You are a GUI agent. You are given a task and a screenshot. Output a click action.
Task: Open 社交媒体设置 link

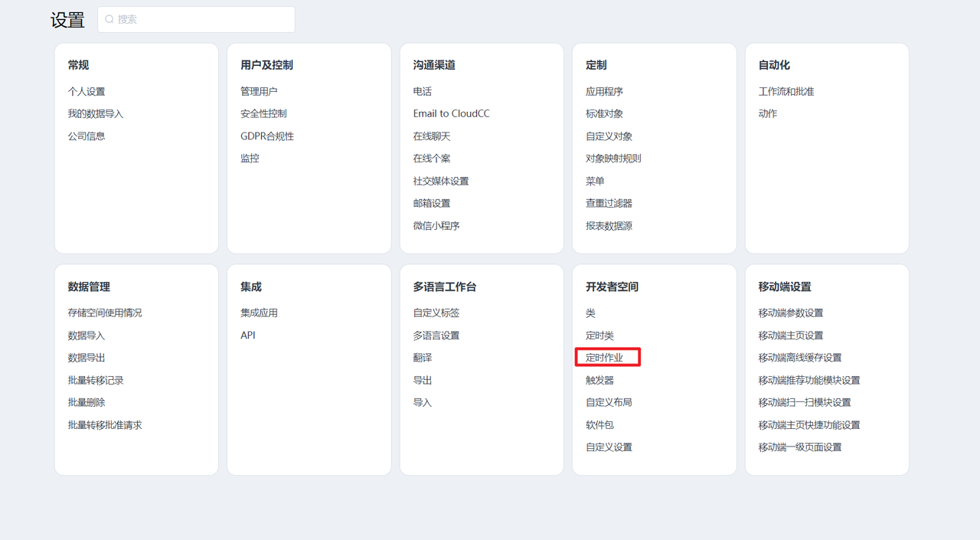coord(441,182)
